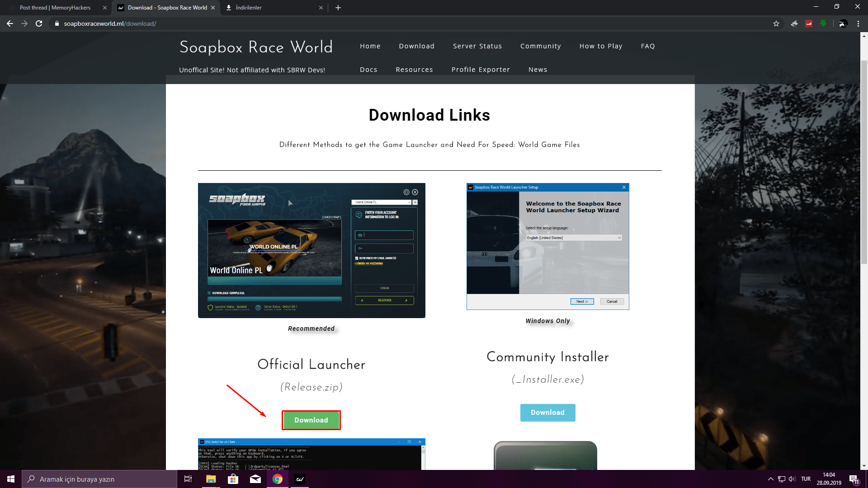This screenshot has width=868, height=488.
Task: Go forward in browser history
Action: (24, 23)
